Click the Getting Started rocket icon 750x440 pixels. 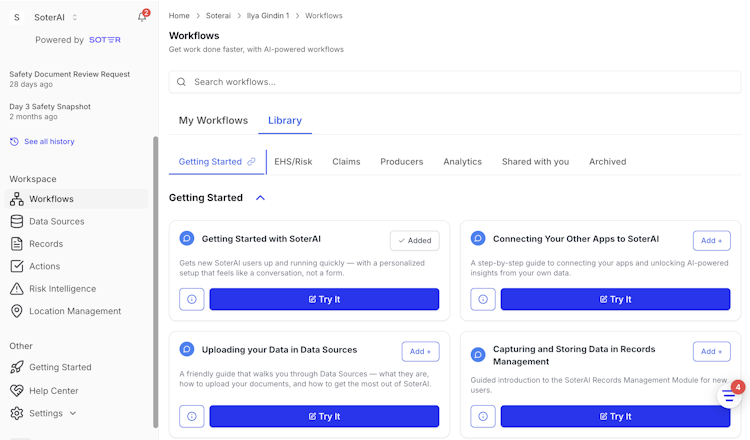pos(17,367)
